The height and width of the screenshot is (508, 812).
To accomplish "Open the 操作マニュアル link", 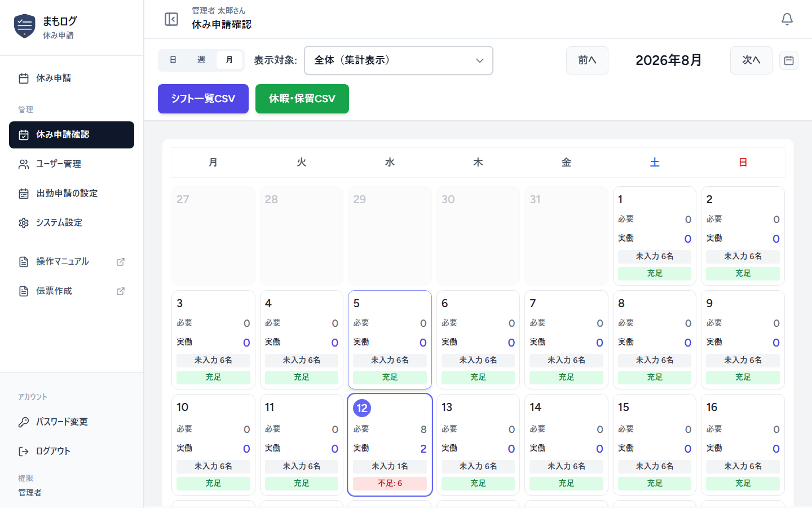I will tap(72, 262).
